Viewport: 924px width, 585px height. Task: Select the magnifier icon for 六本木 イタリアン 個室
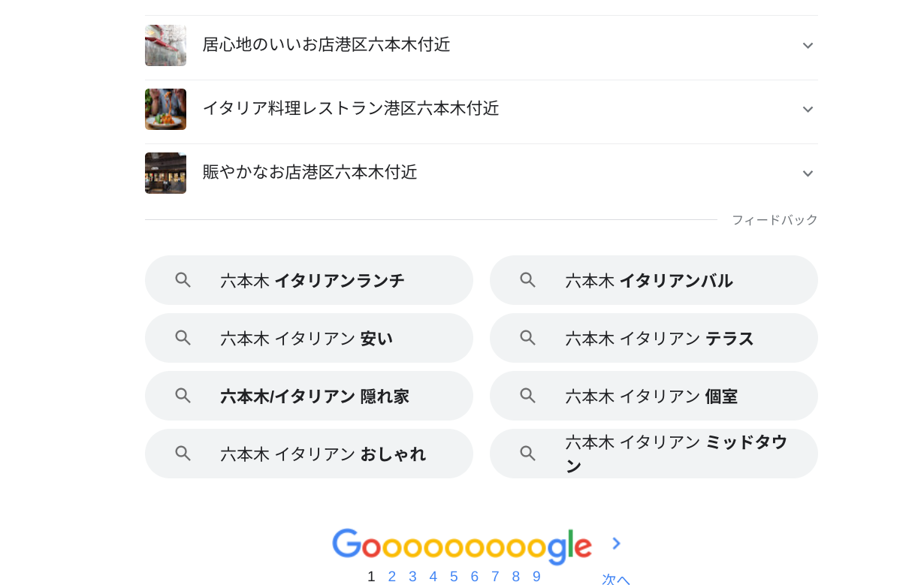[527, 396]
